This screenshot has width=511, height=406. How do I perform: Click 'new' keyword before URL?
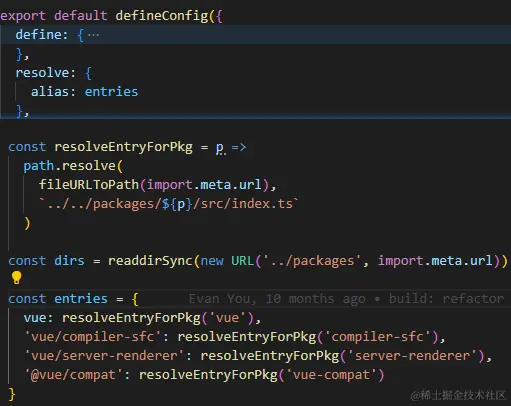click(212, 261)
